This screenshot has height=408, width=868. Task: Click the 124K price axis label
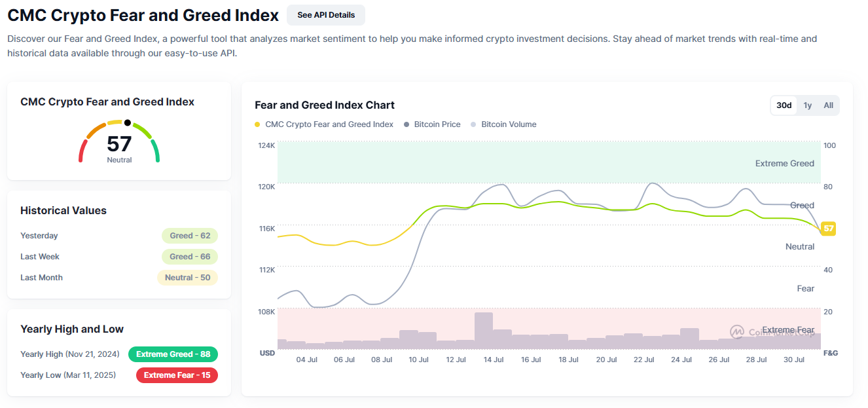point(267,145)
